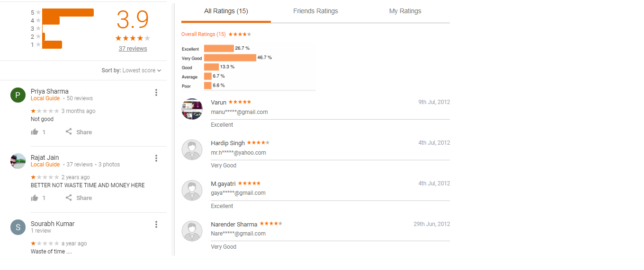This screenshot has height=270, width=644.
Task: Open the 37 reviews link
Action: (x=133, y=49)
